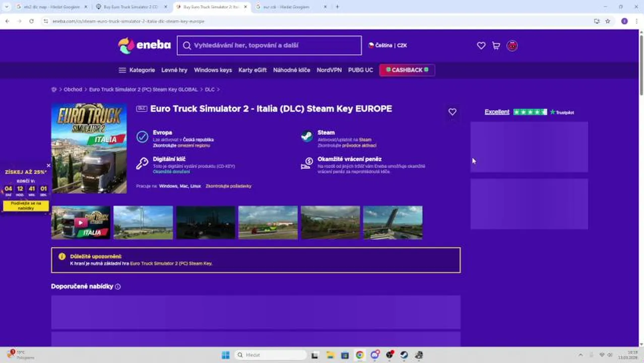Open the dark night screenshot thumbnail
The width and height of the screenshot is (644, 363).
(x=206, y=222)
